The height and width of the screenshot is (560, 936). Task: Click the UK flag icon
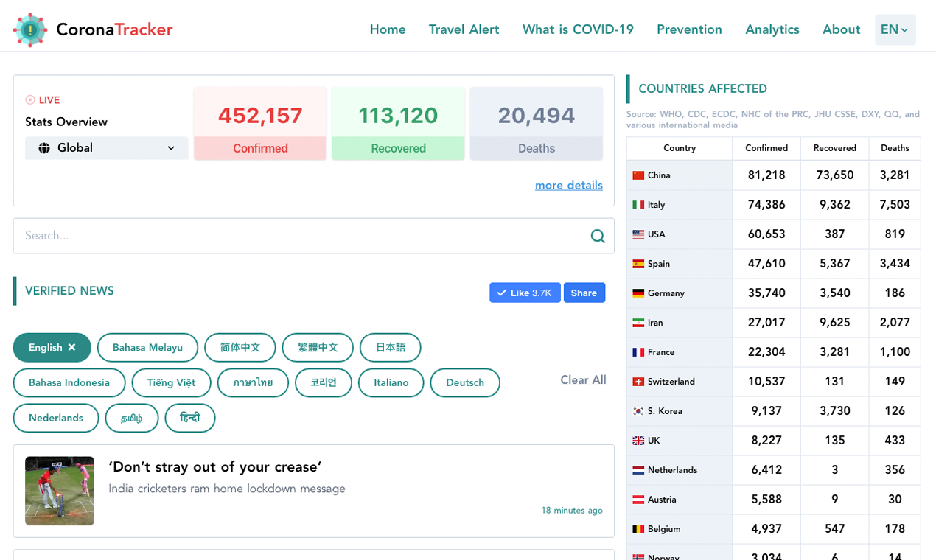(x=638, y=441)
